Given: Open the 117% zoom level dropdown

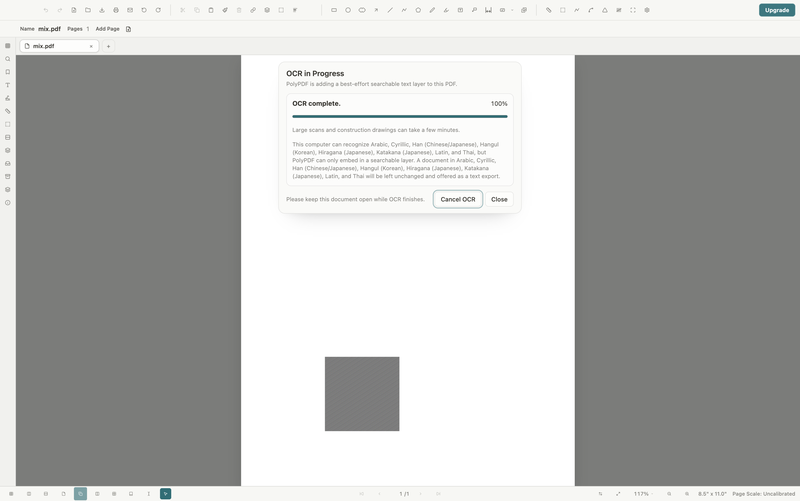Looking at the screenshot, I should click(643, 494).
